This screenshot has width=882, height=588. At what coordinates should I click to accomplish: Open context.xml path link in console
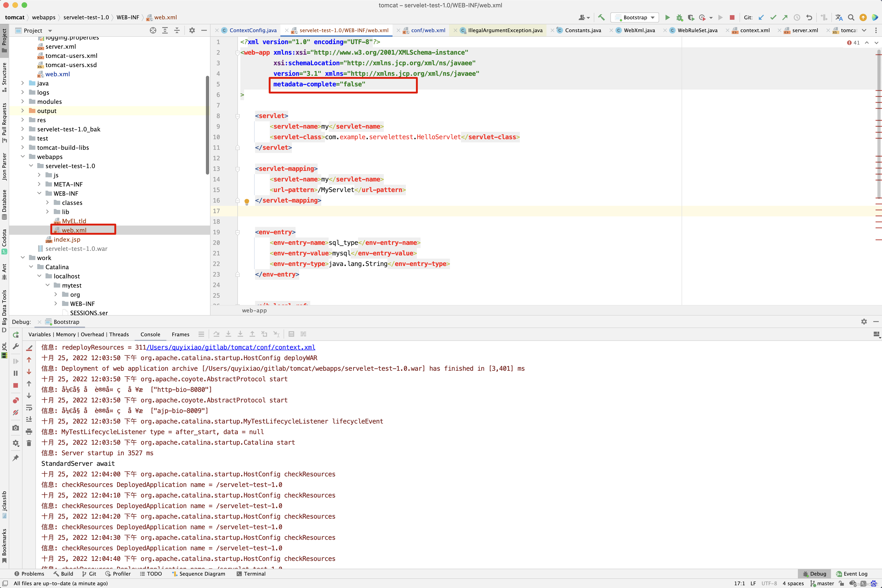231,347
